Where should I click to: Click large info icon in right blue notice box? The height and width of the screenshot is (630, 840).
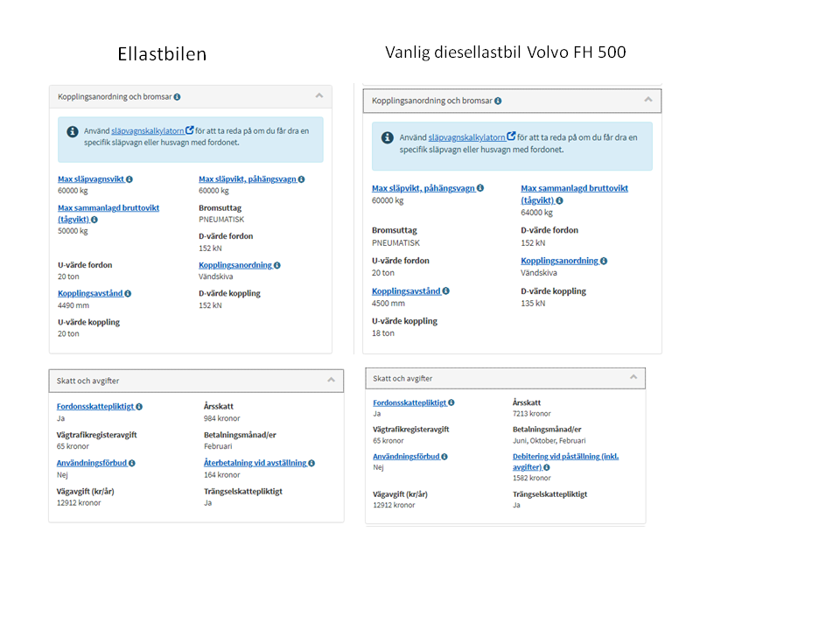point(388,137)
